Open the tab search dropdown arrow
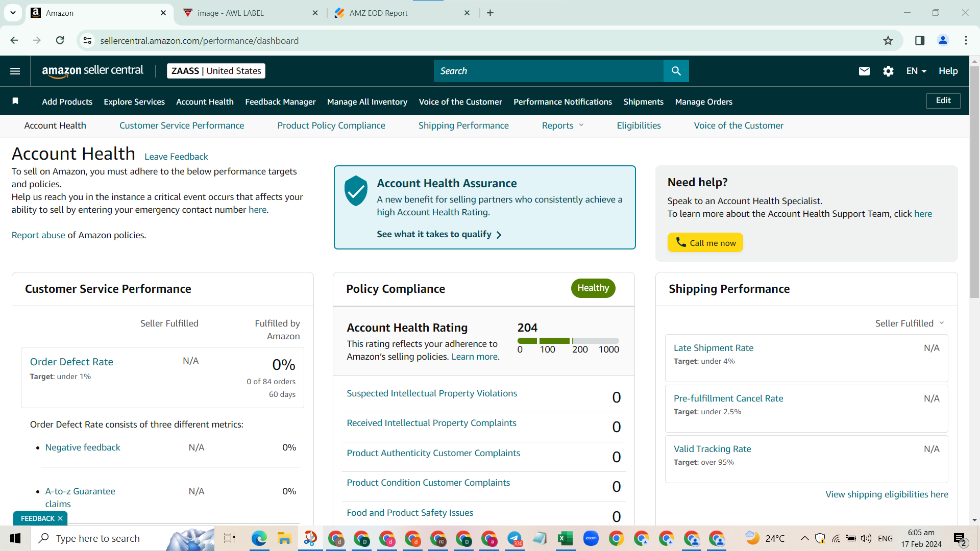Image resolution: width=980 pixels, height=551 pixels. tap(13, 13)
